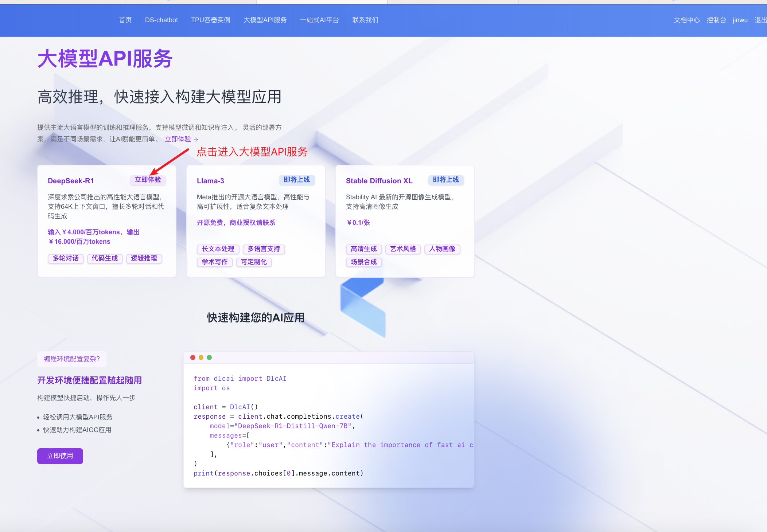The image size is (767, 532).
Task: Click the yellow dot on the code window
Action: point(201,357)
